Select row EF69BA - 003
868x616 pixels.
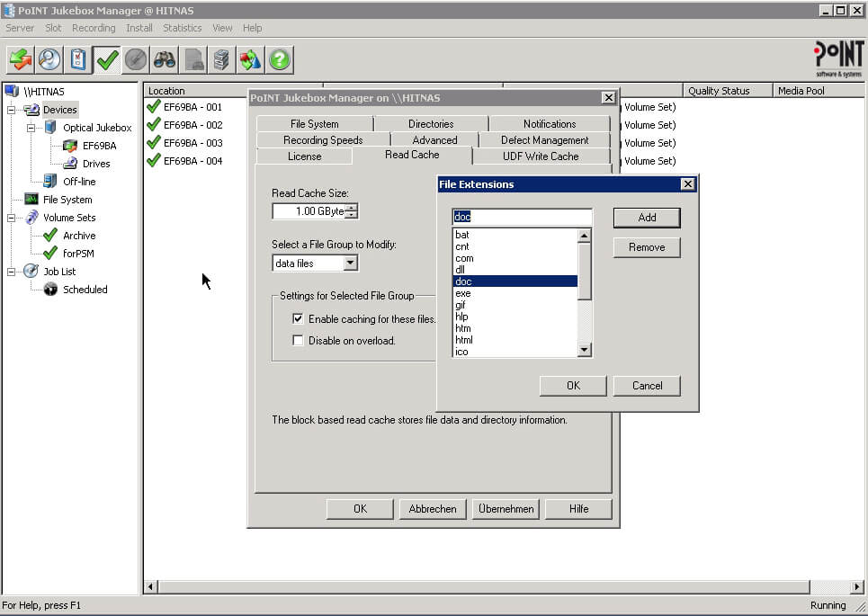pos(192,143)
